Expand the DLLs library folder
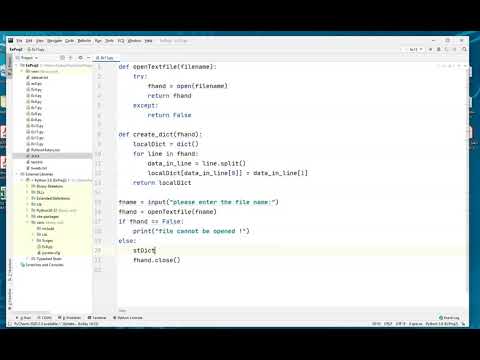Screen dimensions: 480x360 [27, 192]
